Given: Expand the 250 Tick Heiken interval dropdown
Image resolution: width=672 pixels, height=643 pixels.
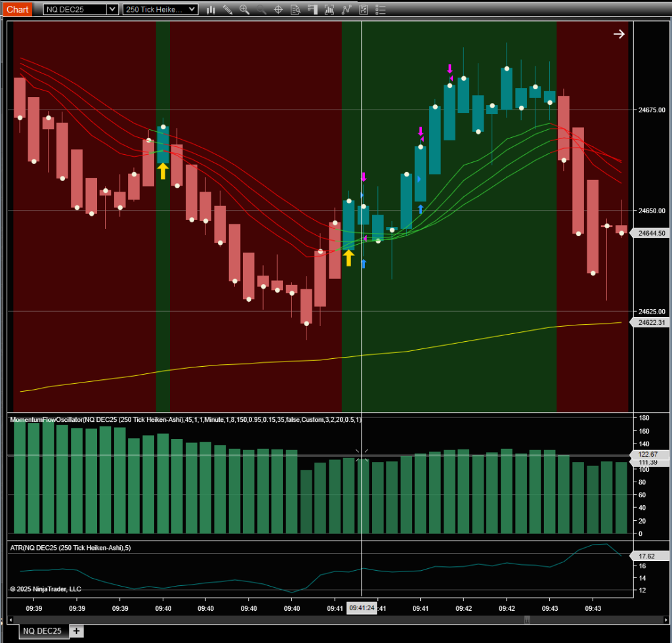Looking at the screenshot, I should (192, 9).
